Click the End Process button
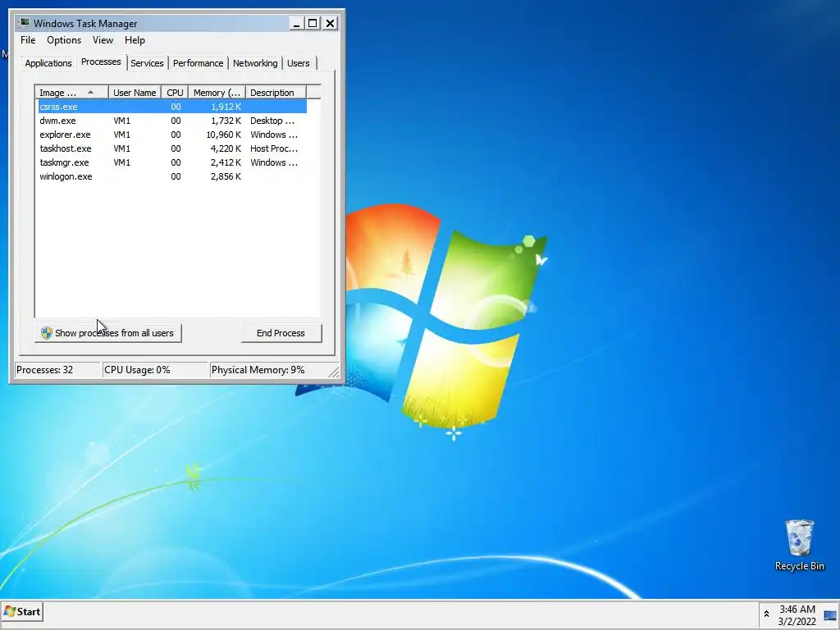Image resolution: width=840 pixels, height=630 pixels. click(x=281, y=333)
